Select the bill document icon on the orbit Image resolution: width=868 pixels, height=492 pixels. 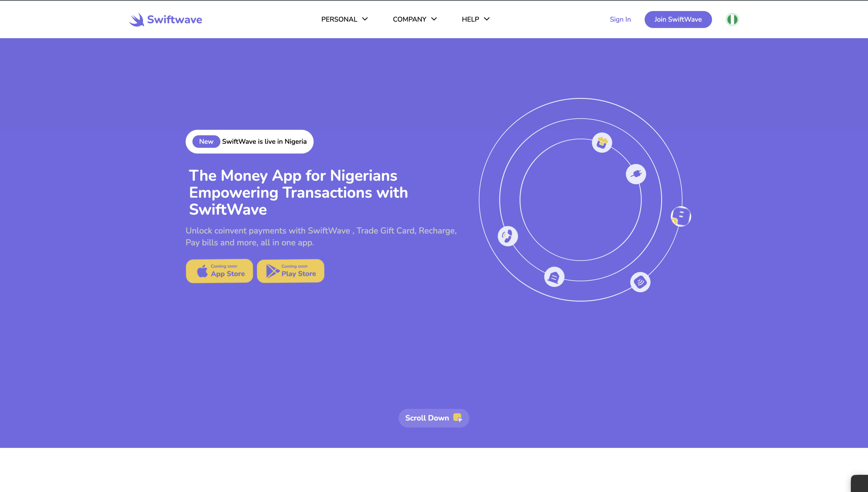(x=554, y=277)
